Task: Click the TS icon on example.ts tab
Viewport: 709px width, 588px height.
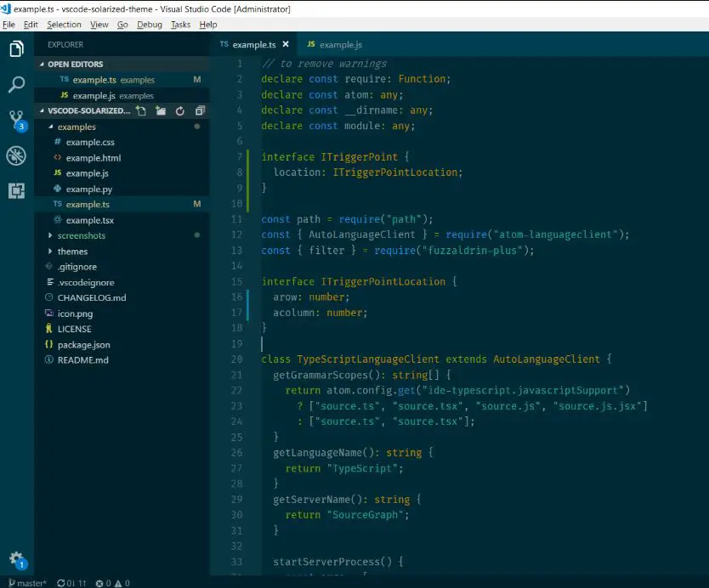Action: point(224,44)
